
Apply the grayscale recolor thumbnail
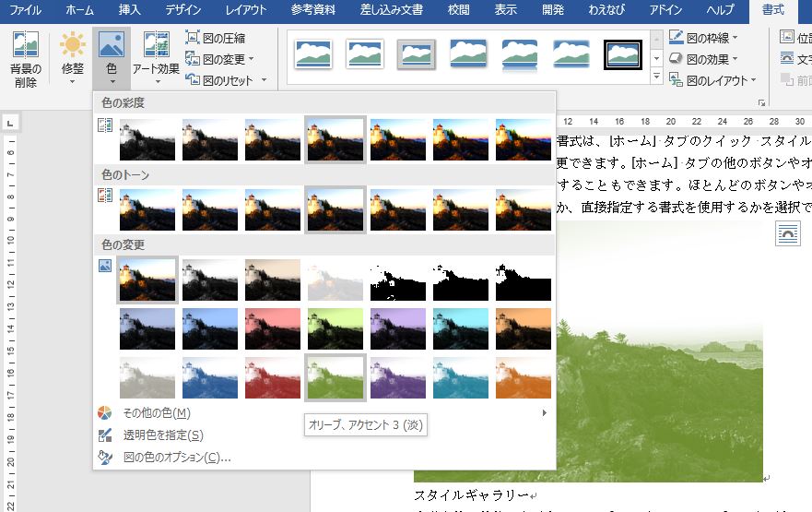click(x=210, y=280)
